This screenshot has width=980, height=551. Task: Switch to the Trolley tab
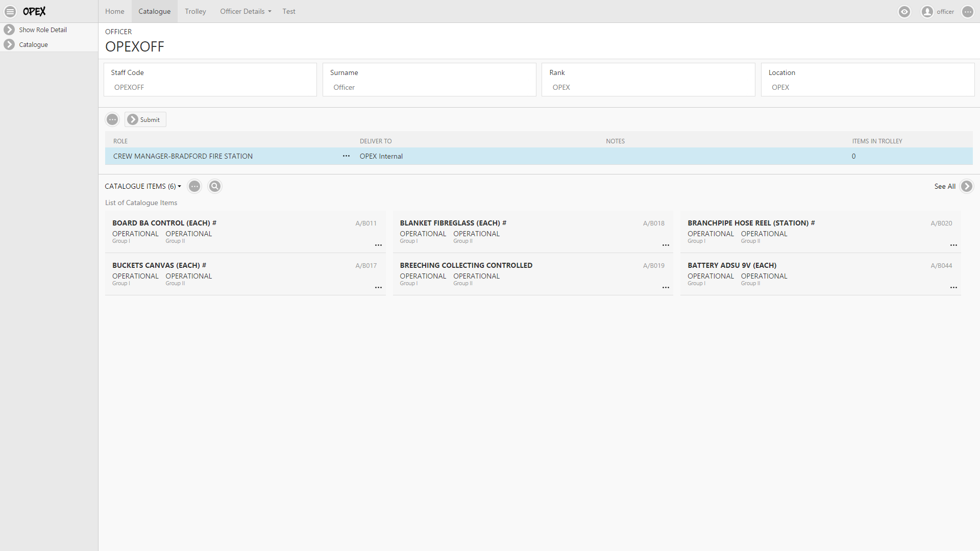point(195,11)
